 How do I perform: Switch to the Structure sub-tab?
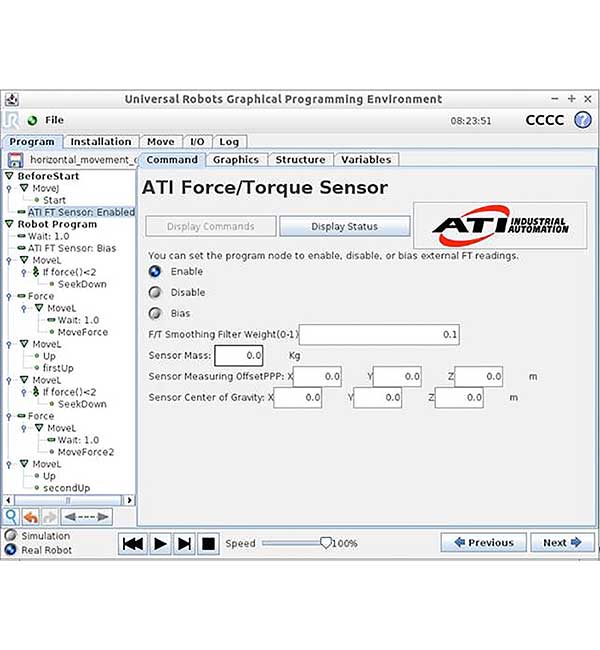300,160
